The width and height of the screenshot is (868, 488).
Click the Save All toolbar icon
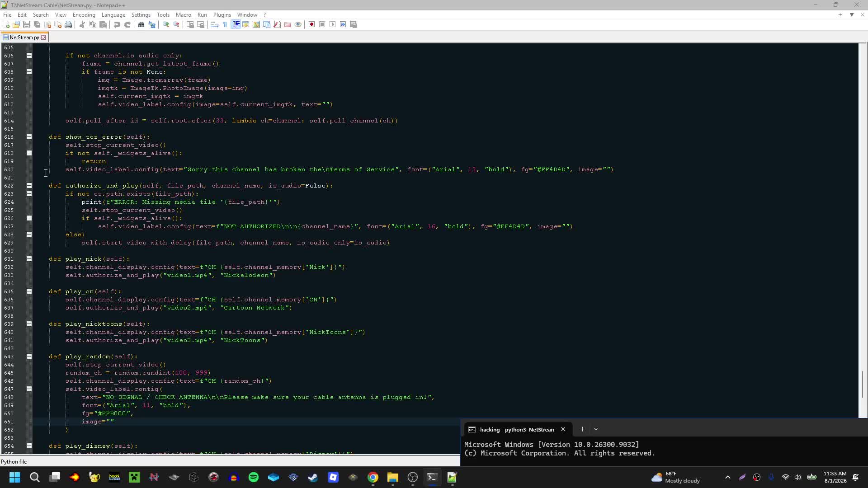37,24
